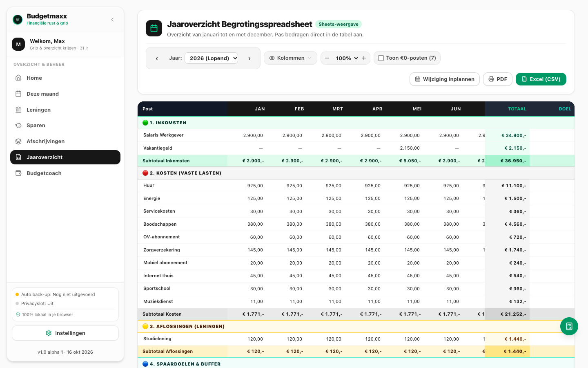Zoom in with the plus button
This screenshot has width=588, height=368.
(364, 58)
